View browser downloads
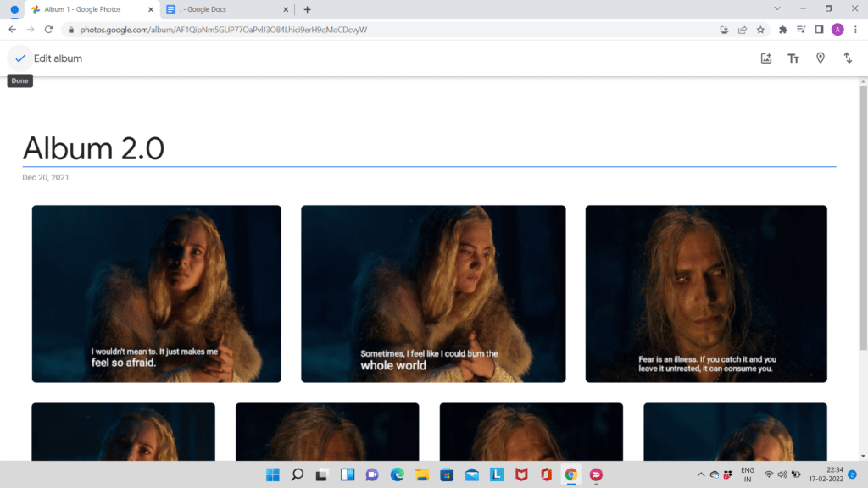868x488 pixels. [724, 29]
